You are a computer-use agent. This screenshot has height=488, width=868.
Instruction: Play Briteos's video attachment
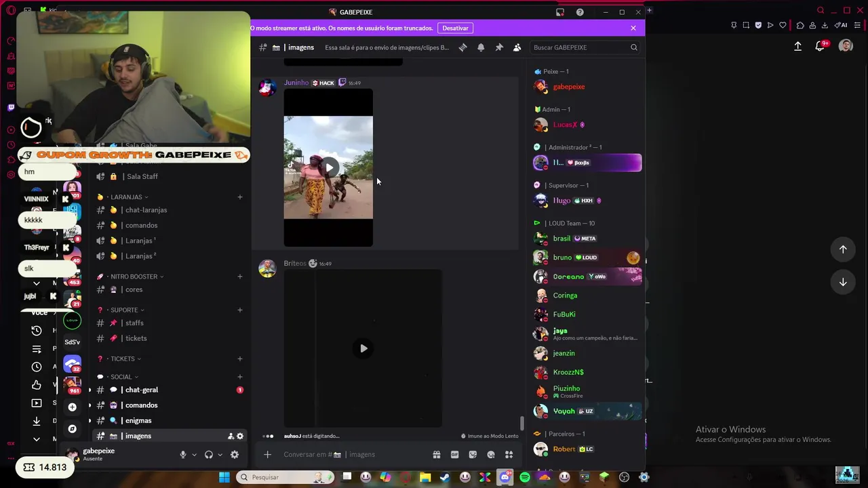[x=363, y=348]
